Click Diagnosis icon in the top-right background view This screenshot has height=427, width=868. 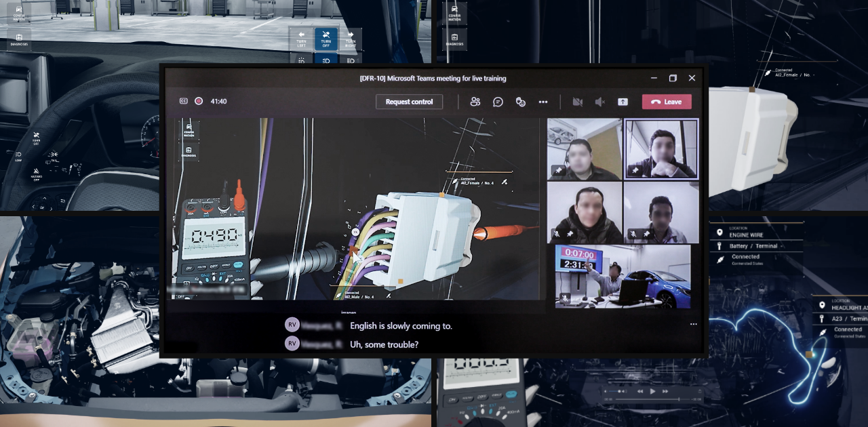[x=454, y=39]
